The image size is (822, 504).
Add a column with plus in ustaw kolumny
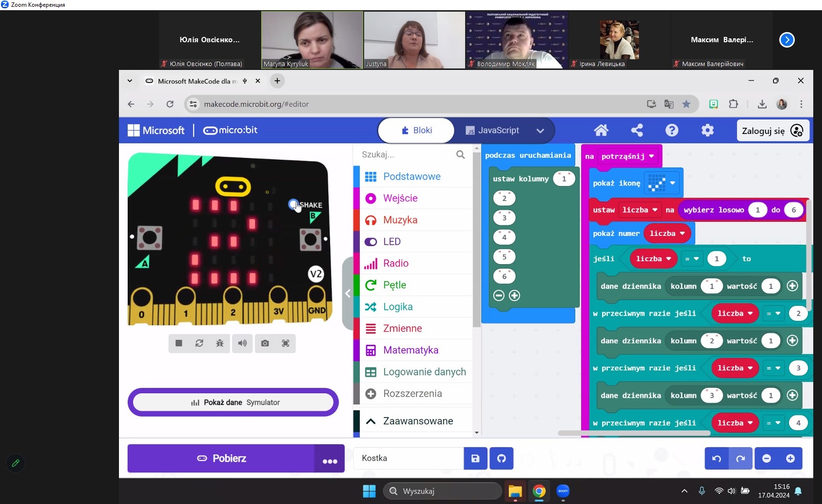click(515, 295)
